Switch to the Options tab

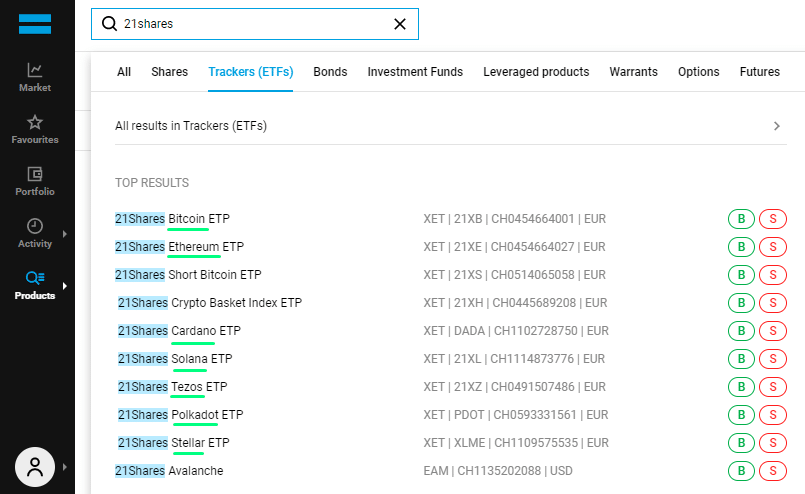tap(699, 72)
